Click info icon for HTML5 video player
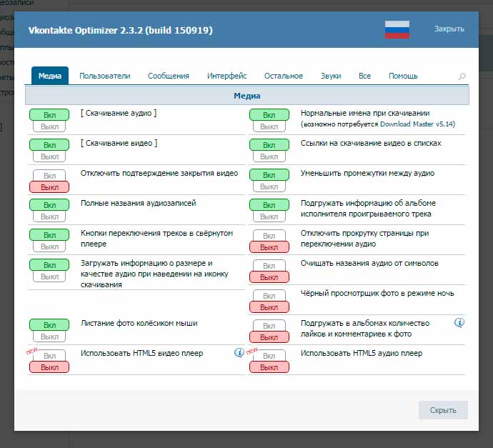 pyautogui.click(x=239, y=353)
